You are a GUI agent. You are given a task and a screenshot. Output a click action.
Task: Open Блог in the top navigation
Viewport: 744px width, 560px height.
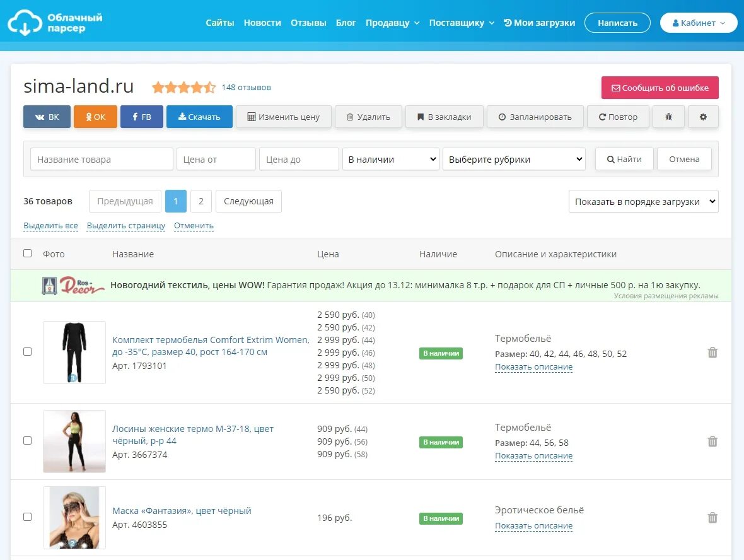[x=346, y=23]
